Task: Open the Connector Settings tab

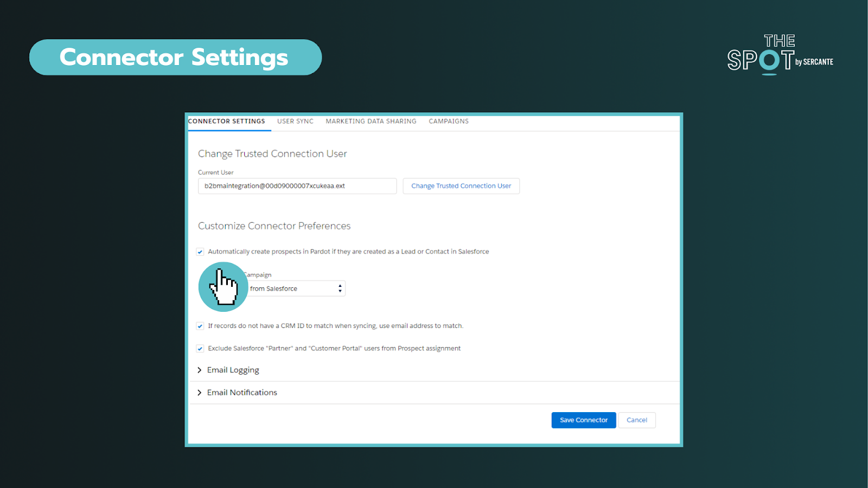Action: pos(227,121)
